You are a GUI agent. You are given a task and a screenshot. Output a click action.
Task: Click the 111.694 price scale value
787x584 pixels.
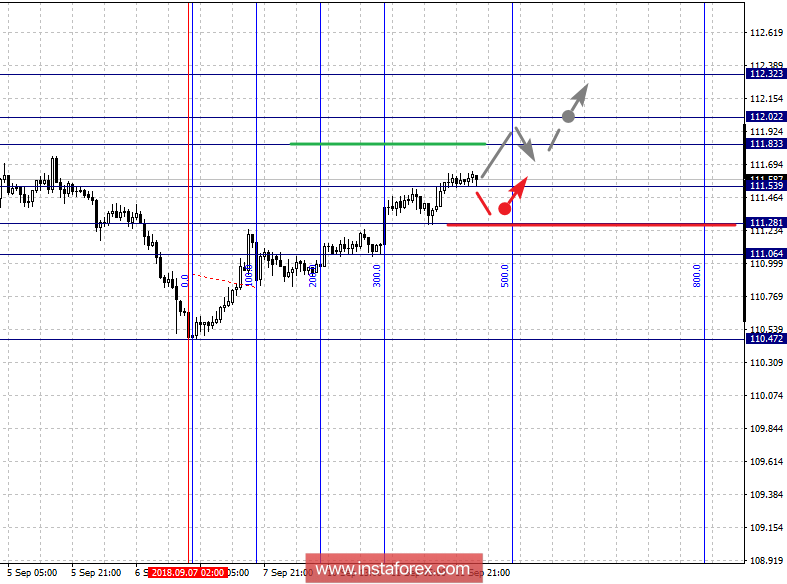[x=766, y=165]
